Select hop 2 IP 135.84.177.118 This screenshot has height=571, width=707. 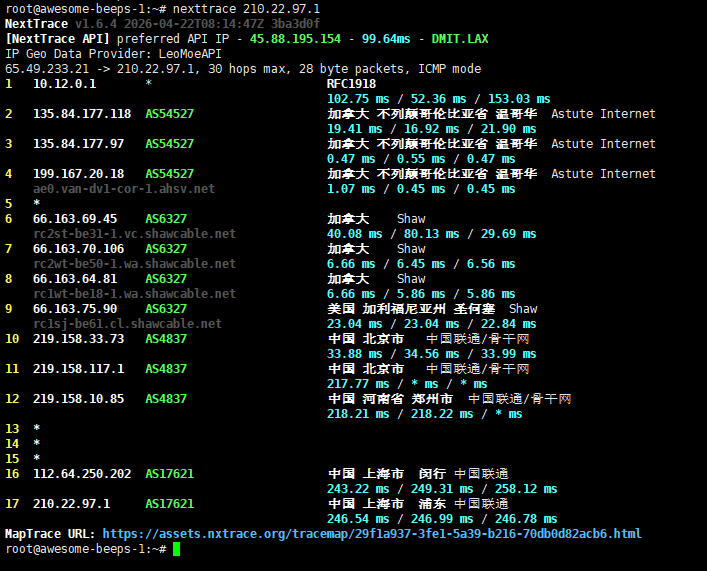click(82, 114)
